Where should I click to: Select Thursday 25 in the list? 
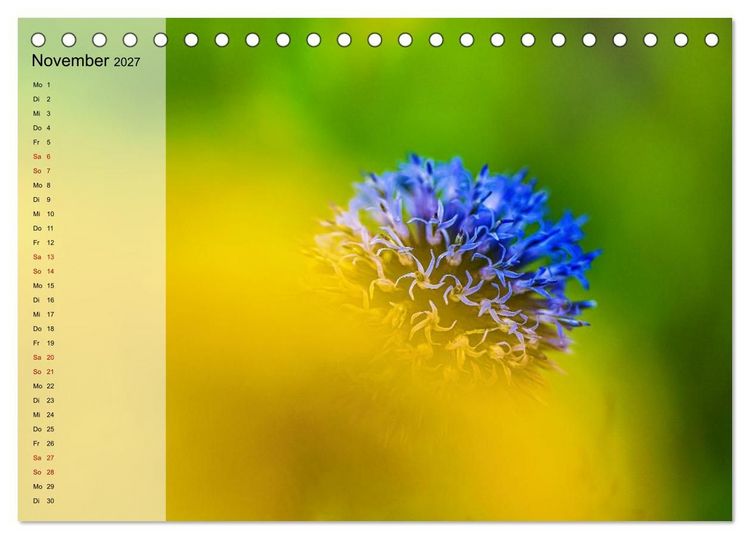point(44,429)
